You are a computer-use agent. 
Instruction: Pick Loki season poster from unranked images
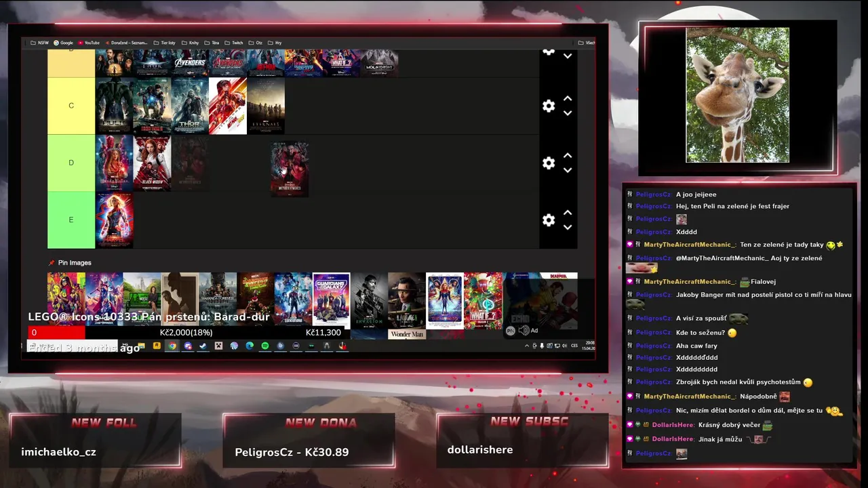point(407,300)
